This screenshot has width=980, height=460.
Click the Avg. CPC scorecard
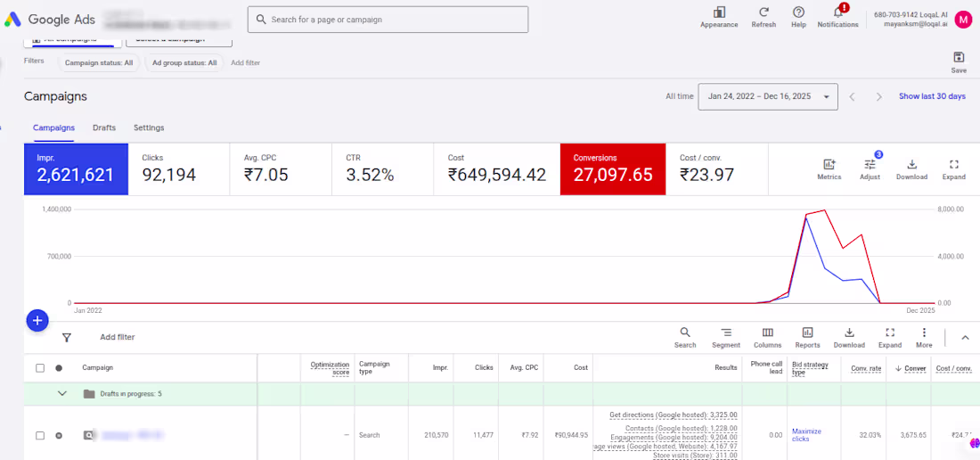(x=280, y=168)
